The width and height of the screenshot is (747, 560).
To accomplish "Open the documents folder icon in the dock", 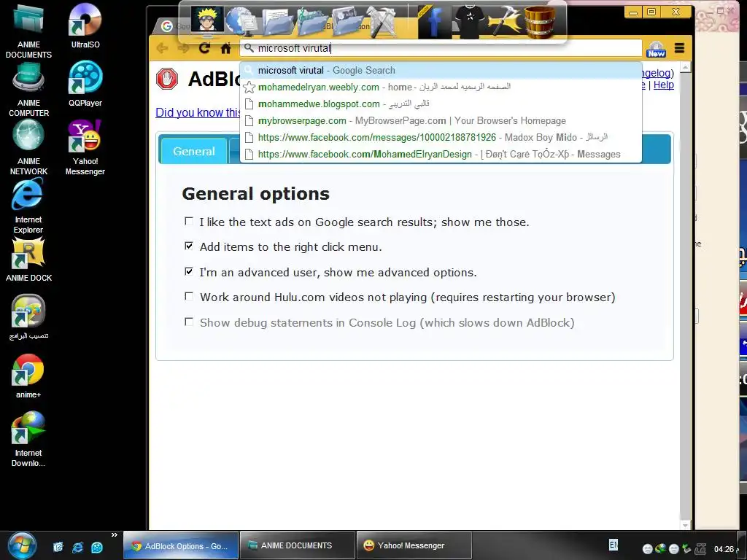I will [276, 21].
